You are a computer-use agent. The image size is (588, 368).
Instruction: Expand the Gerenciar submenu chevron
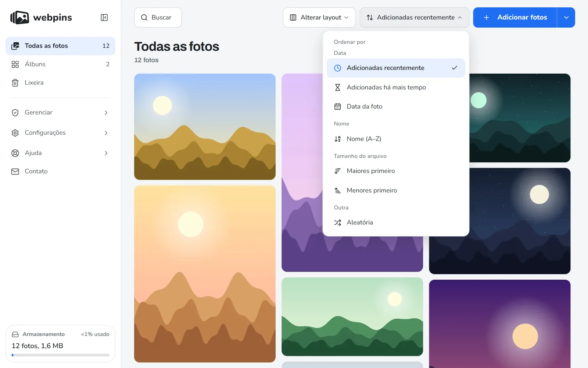coord(106,113)
